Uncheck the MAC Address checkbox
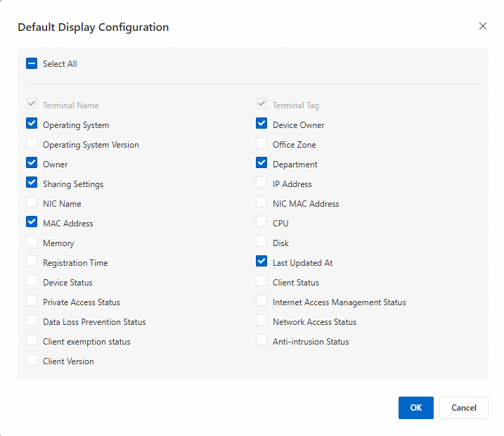Image resolution: width=504 pixels, height=436 pixels. click(x=32, y=223)
